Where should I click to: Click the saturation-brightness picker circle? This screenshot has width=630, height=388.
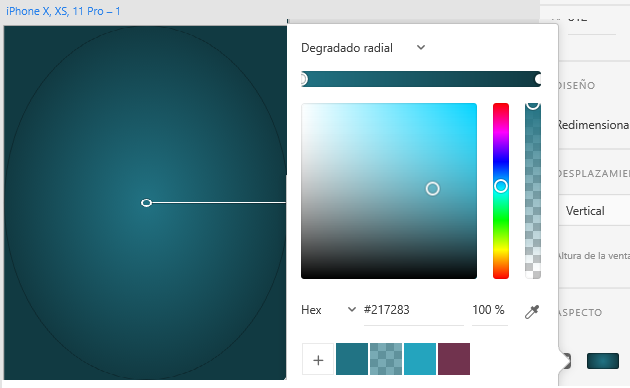tap(432, 188)
